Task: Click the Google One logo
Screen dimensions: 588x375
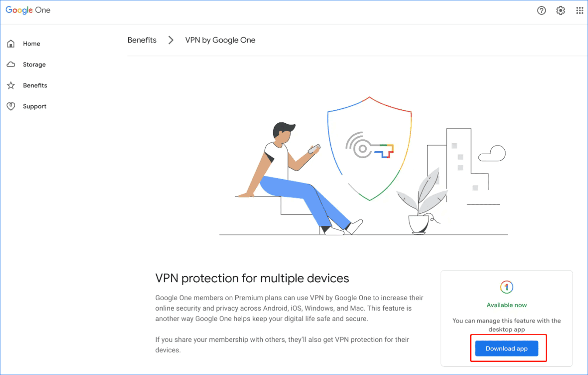Action: [x=28, y=10]
